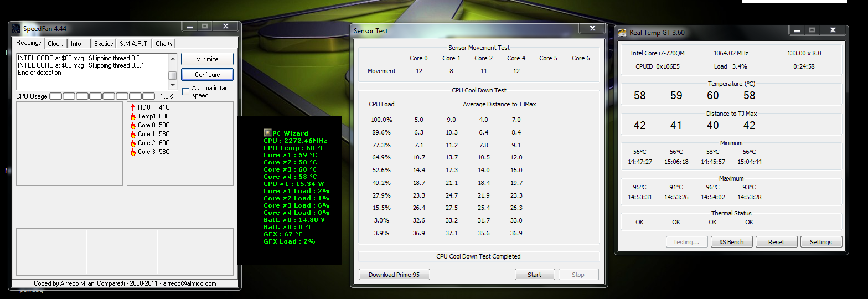Screen dimensions: 868x299
Task: Open the Charts tab in SpeedFan
Action: (164, 43)
